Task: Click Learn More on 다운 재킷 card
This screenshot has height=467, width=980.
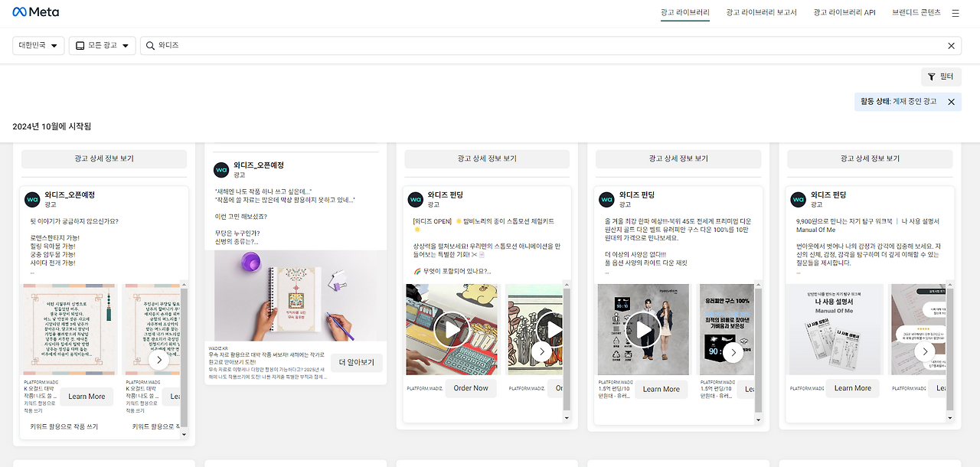Action: tap(661, 389)
